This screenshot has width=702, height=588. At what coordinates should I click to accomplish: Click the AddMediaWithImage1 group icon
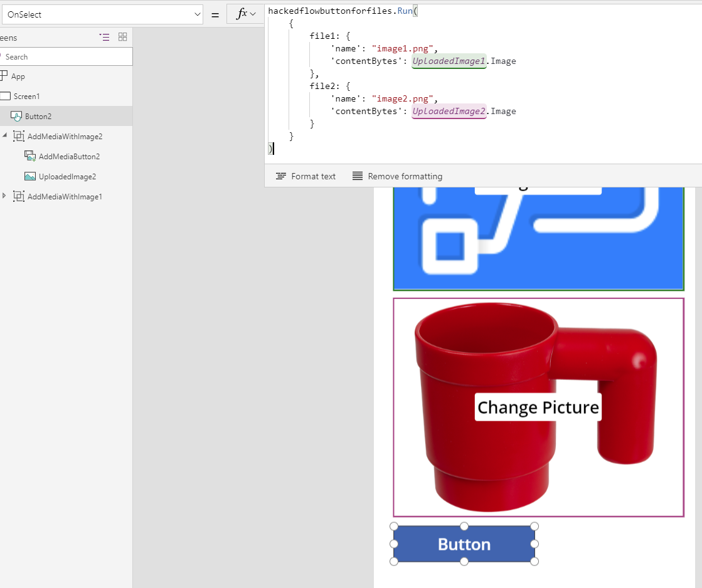(x=19, y=196)
